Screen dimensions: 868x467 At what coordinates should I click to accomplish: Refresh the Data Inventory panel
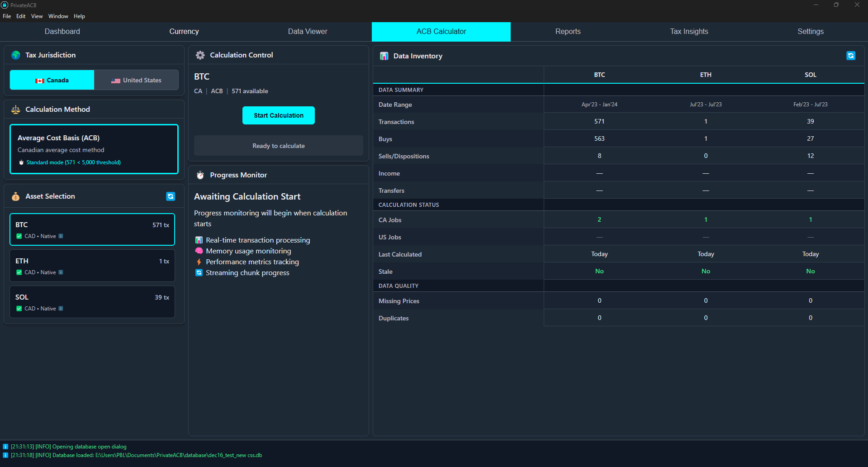(851, 56)
